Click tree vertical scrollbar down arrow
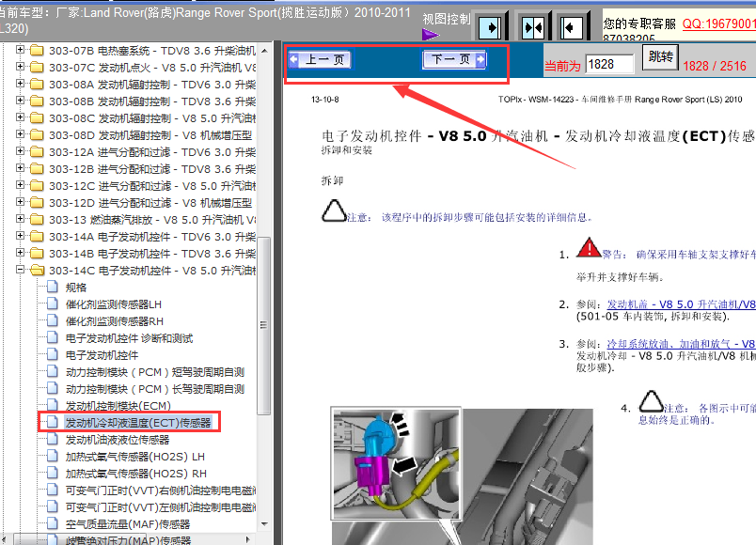This screenshot has width=756, height=545. click(264, 524)
